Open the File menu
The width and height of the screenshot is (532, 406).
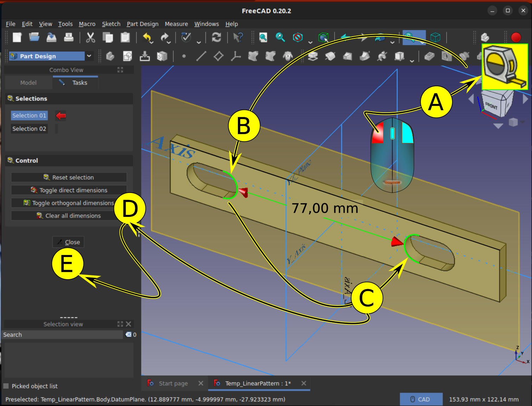[x=11, y=24]
